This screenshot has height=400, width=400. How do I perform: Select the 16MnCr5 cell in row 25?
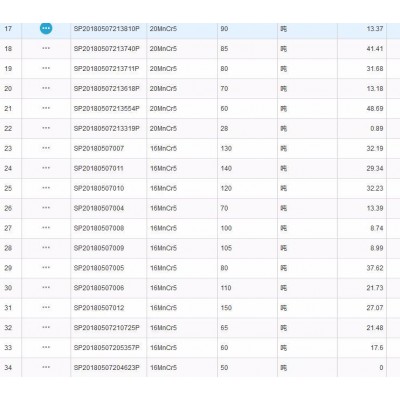[x=163, y=188]
